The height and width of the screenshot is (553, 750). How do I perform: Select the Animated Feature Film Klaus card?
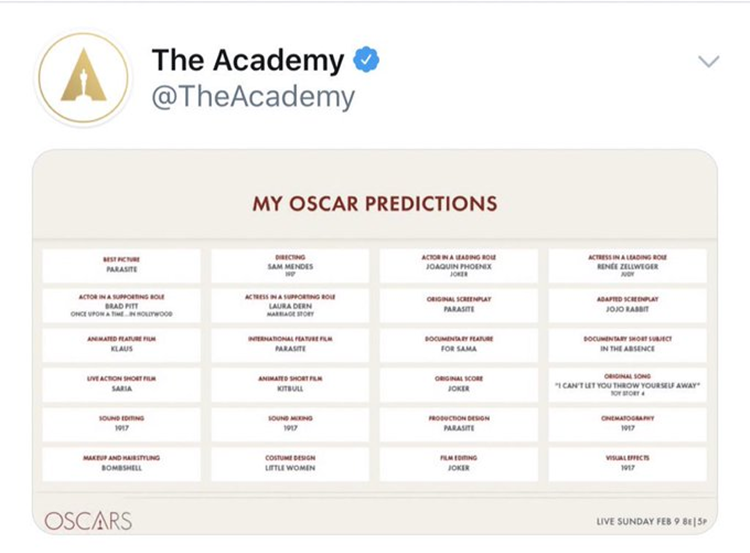(121, 345)
